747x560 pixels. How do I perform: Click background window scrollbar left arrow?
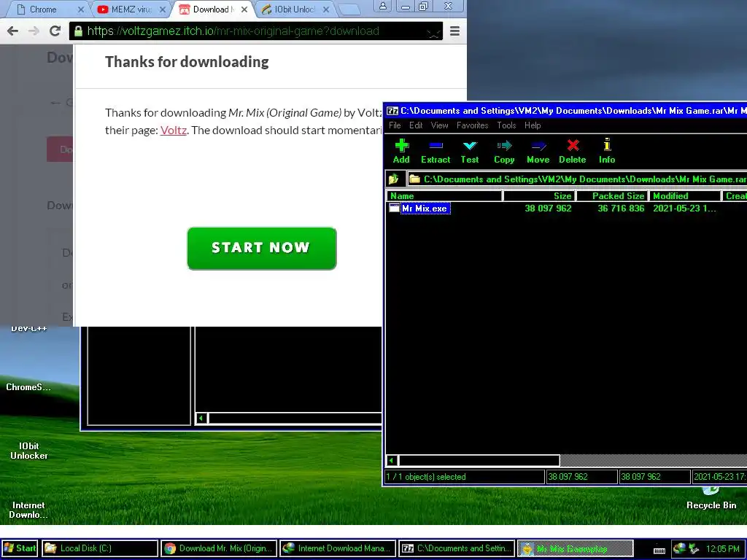pos(201,418)
